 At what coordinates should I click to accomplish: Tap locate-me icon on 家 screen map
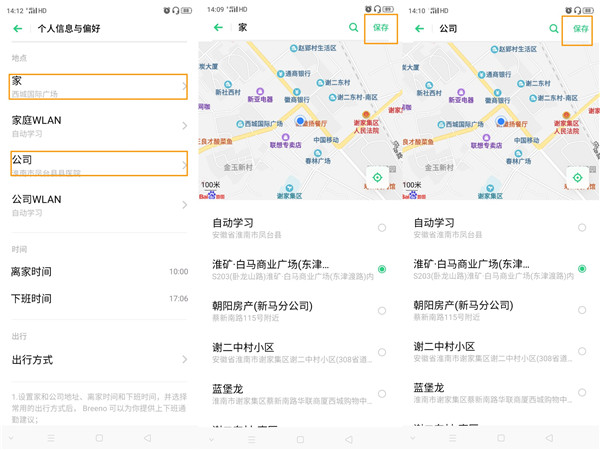[x=378, y=178]
